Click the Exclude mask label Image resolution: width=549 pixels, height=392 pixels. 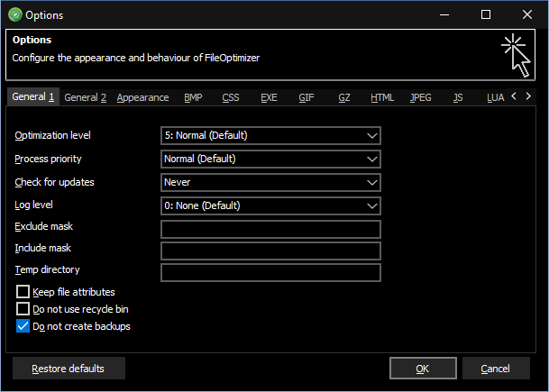click(44, 226)
